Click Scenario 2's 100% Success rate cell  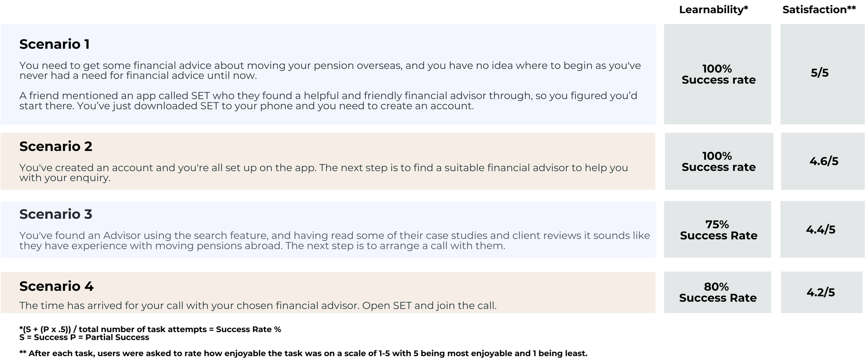click(x=718, y=161)
